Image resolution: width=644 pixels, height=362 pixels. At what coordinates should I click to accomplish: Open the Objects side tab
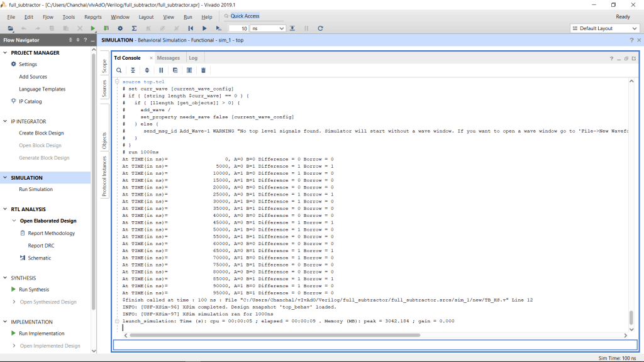tap(104, 140)
